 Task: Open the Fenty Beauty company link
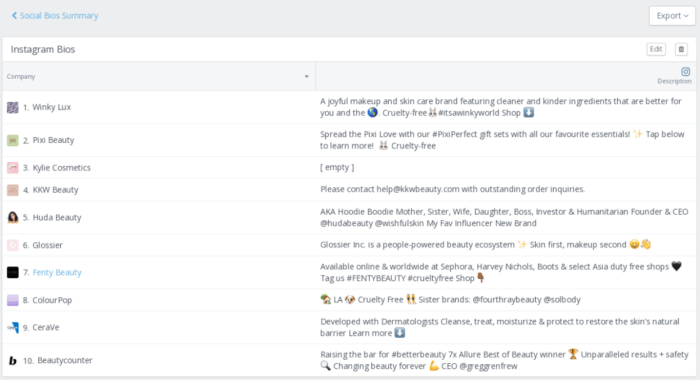(57, 272)
